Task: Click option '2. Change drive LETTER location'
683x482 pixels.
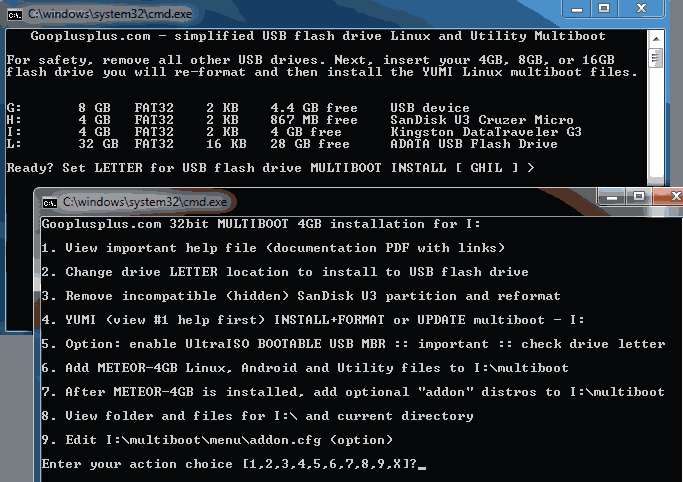Action: pos(285,272)
